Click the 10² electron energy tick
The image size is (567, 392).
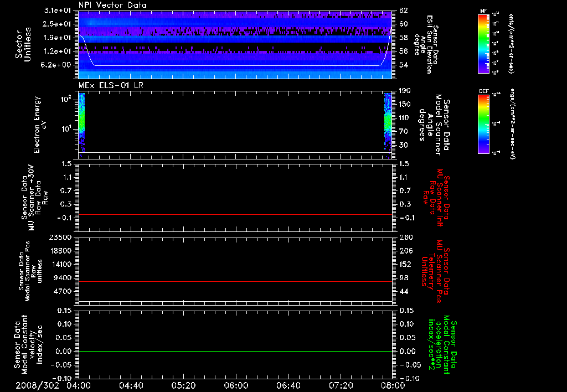65,99
